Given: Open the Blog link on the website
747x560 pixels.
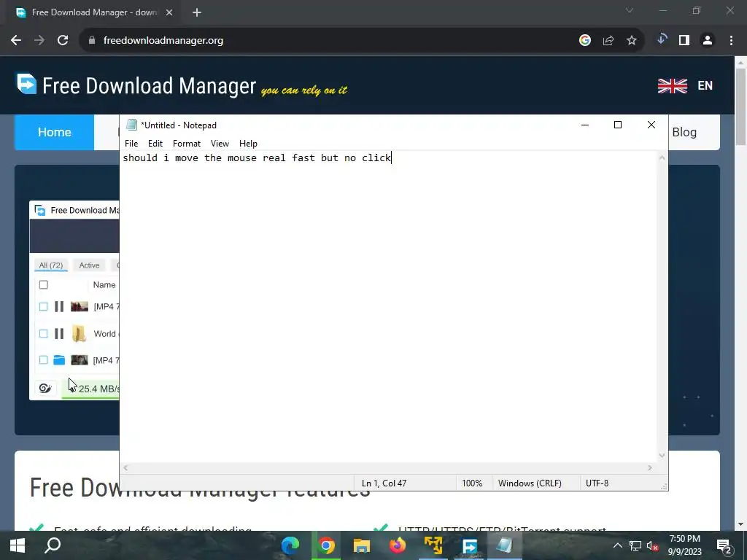Looking at the screenshot, I should [684, 133].
